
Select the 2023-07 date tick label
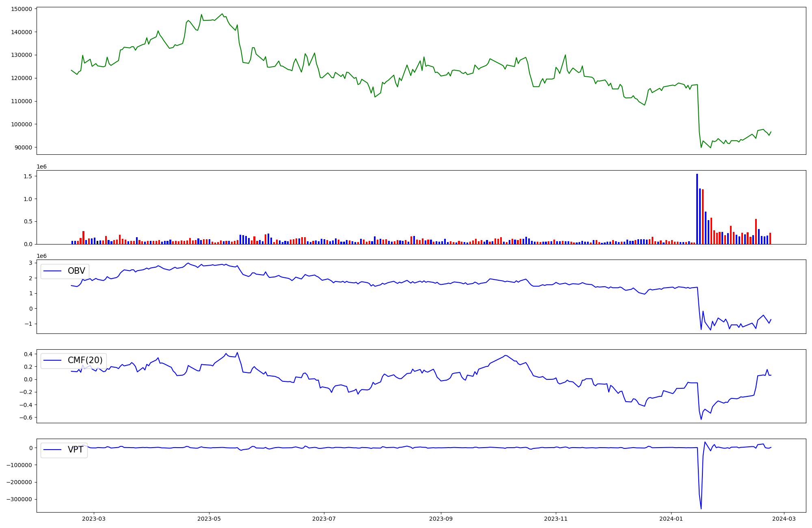click(324, 519)
